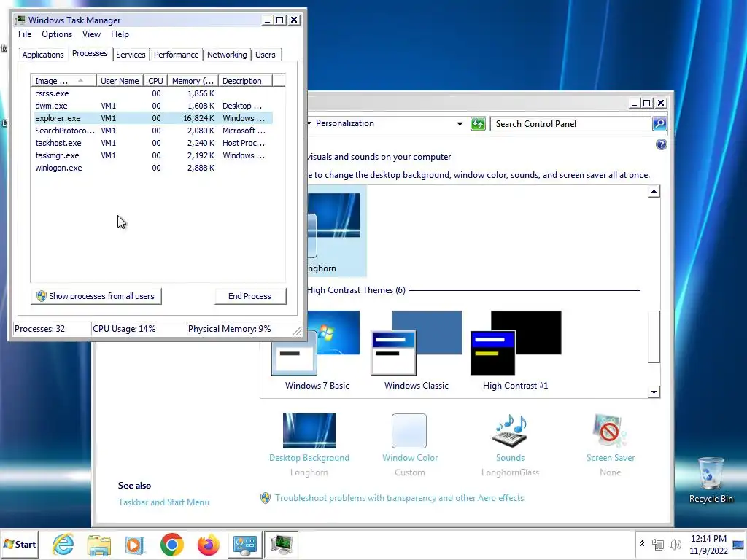Switch to the Applications tab
Image resolution: width=747 pixels, height=560 pixels.
coord(43,55)
